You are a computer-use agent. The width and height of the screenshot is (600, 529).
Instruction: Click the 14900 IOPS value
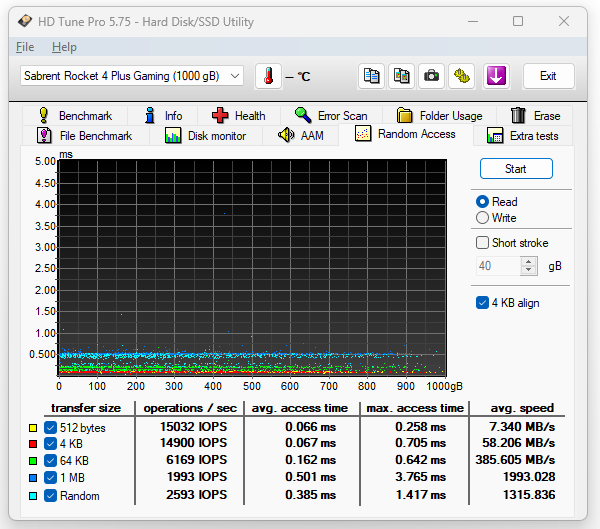click(x=194, y=443)
